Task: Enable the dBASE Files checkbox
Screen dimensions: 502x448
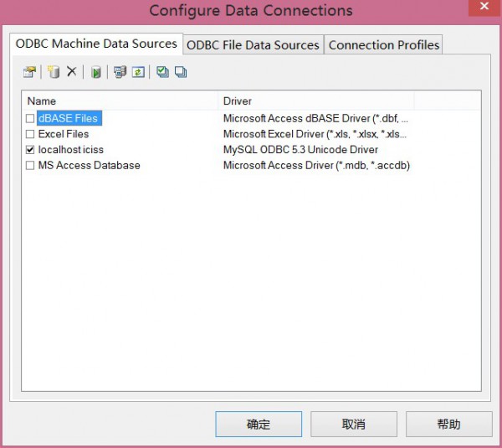Action: [x=31, y=119]
